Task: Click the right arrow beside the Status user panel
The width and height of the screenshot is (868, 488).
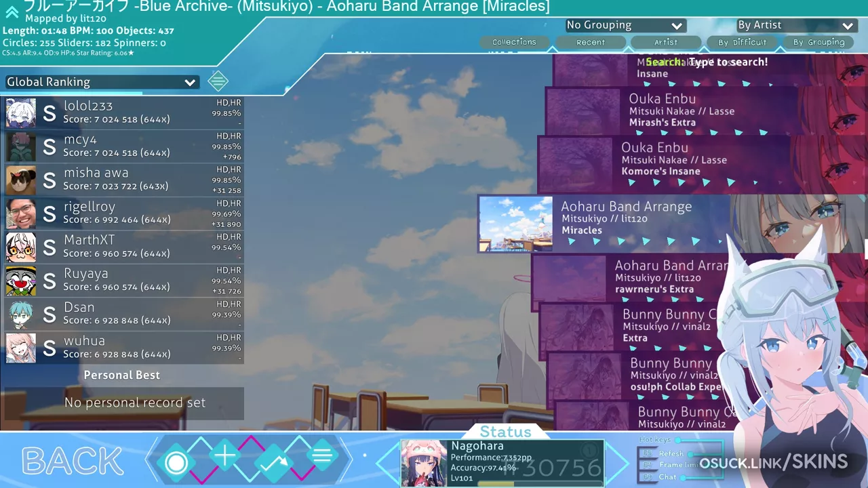Action: click(617, 464)
